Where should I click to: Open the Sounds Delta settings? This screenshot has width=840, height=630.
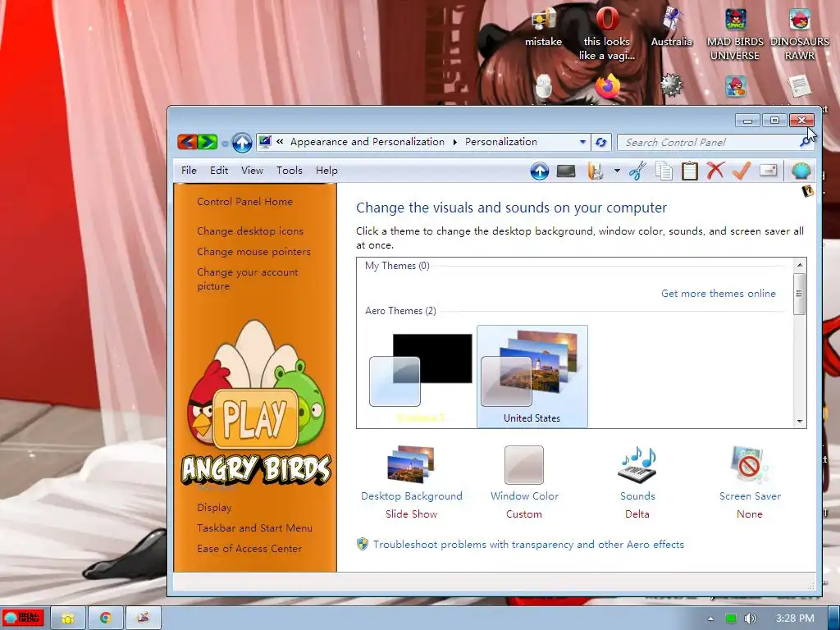pos(637,482)
